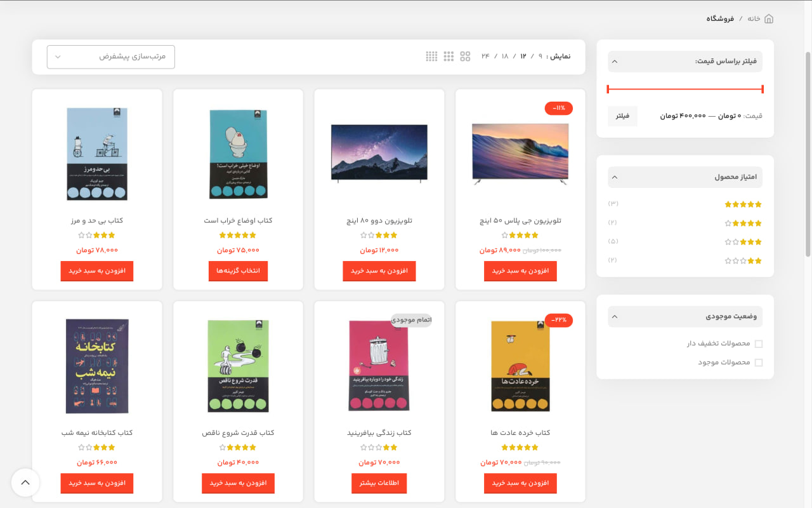Collapse the فیلتر براساس قیمت panel
The height and width of the screenshot is (508, 812).
click(615, 62)
